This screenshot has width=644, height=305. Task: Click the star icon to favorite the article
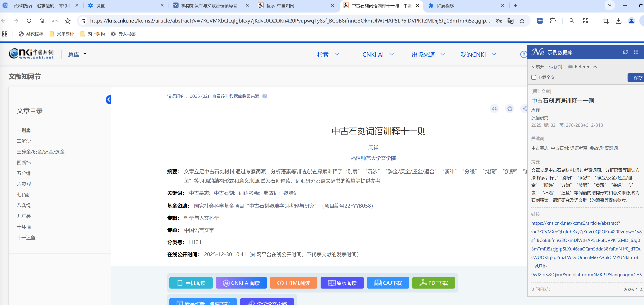(x=509, y=109)
